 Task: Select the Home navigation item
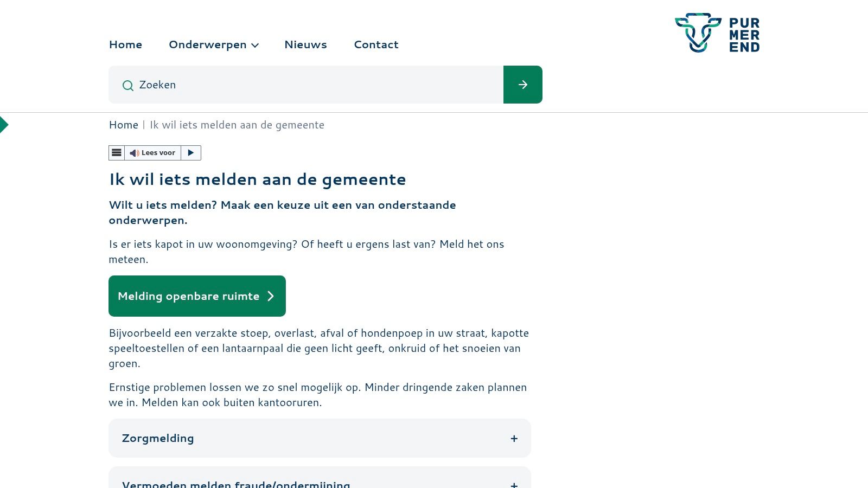pos(125,44)
